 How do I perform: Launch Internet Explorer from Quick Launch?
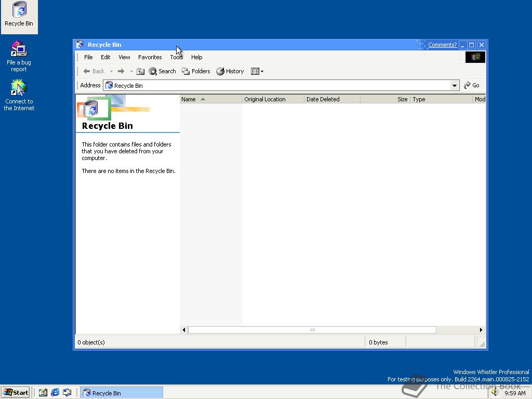tap(55, 393)
